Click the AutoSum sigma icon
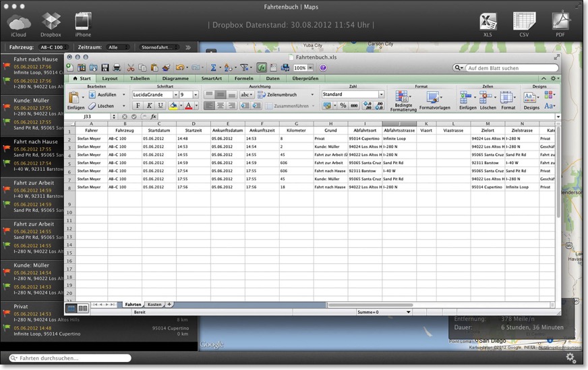This screenshot has height=370, width=588. 213,68
